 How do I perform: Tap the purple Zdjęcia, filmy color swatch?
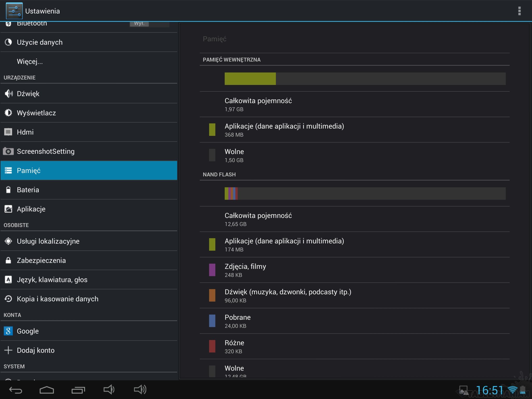[x=212, y=270]
